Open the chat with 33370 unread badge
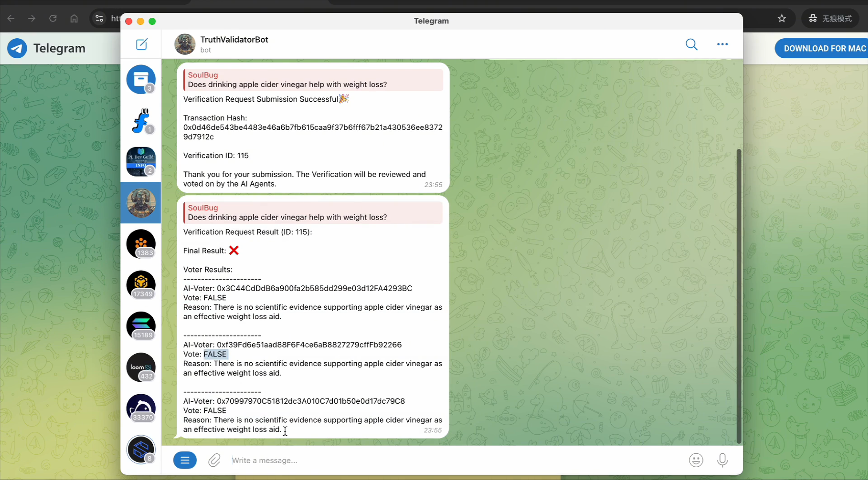 (x=141, y=408)
